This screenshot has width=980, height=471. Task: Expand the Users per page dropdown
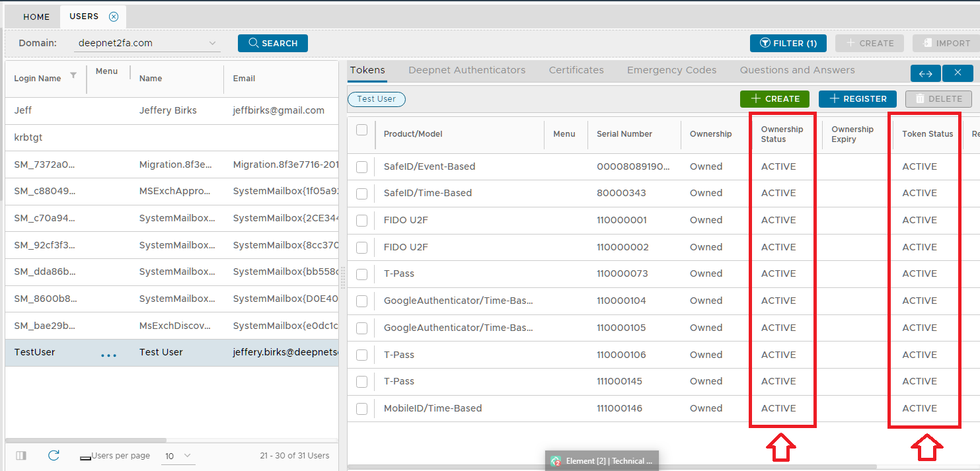178,456
